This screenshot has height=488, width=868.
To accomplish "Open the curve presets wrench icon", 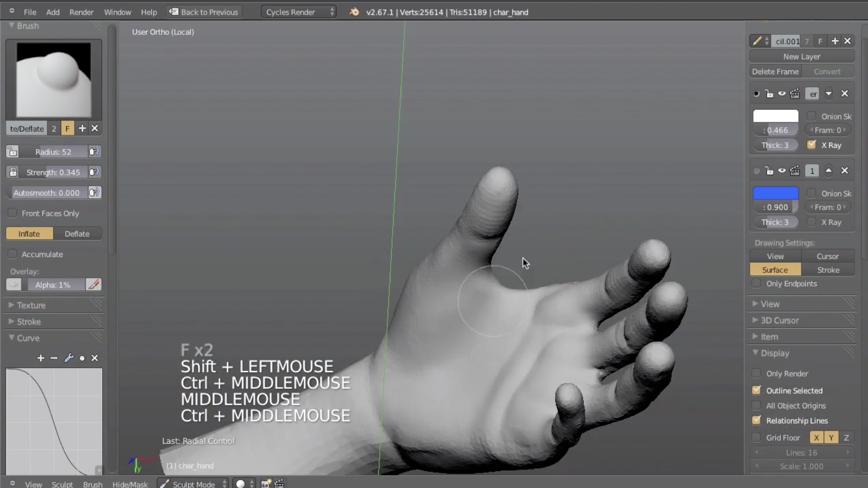I will tap(69, 358).
